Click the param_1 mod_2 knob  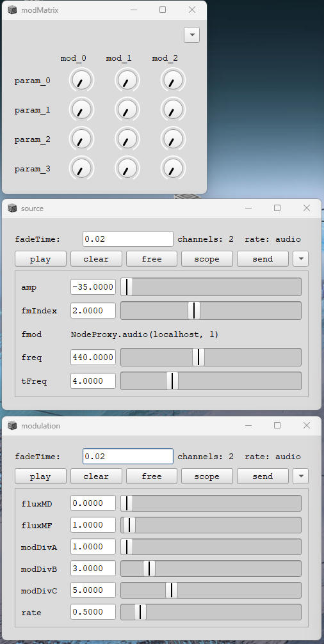point(173,109)
